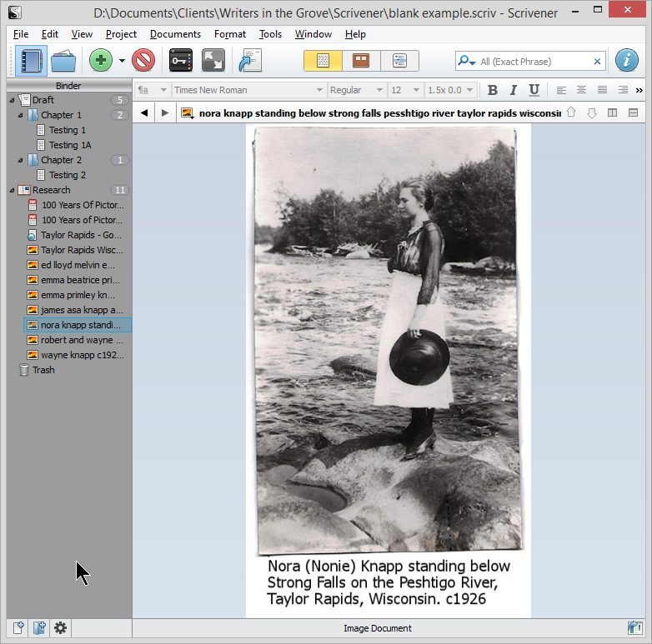Select Testing 1A document in Binder

(x=70, y=145)
